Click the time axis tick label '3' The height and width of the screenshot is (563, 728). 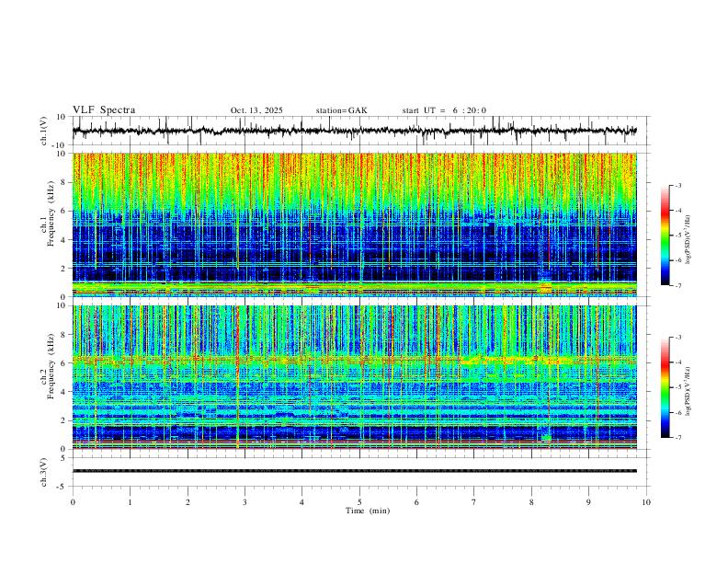point(245,502)
